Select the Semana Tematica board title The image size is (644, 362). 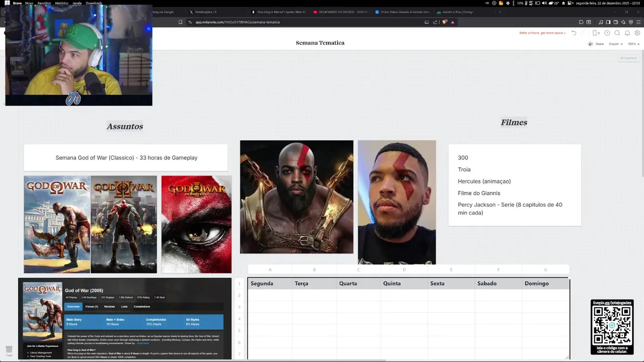(320, 43)
